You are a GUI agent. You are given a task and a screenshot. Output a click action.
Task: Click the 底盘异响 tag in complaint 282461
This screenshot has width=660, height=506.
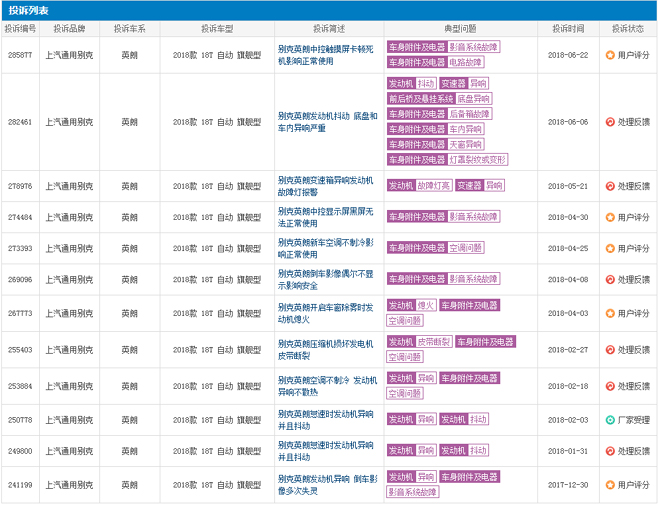point(474,99)
